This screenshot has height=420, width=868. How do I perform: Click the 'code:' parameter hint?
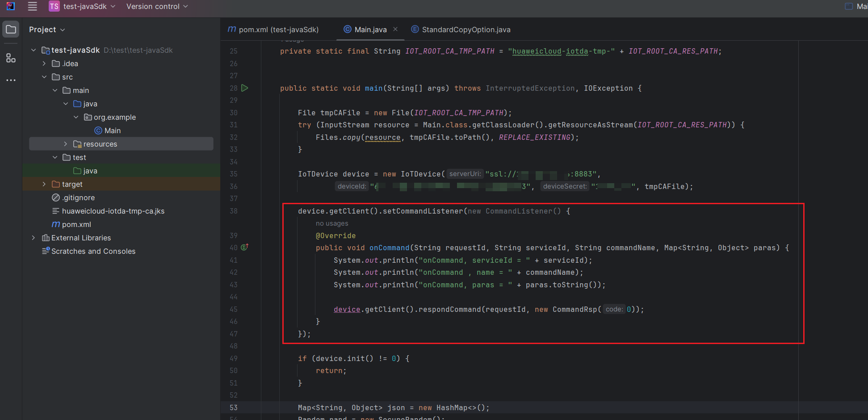[614, 309]
